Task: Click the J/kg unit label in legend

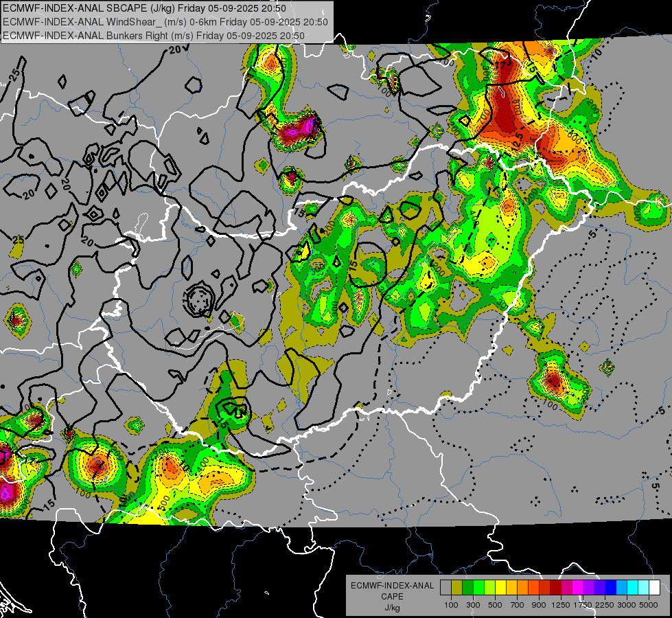Action: pos(392,608)
